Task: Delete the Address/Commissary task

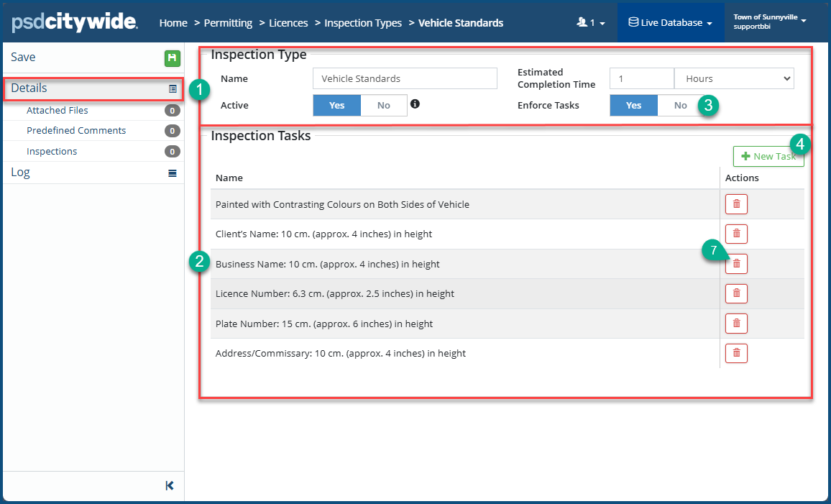Action: pos(736,353)
